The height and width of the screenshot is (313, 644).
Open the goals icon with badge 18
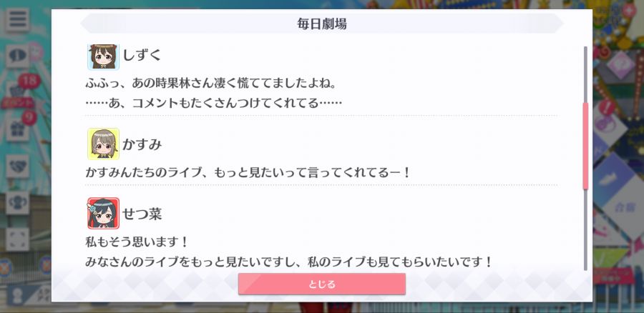click(17, 89)
